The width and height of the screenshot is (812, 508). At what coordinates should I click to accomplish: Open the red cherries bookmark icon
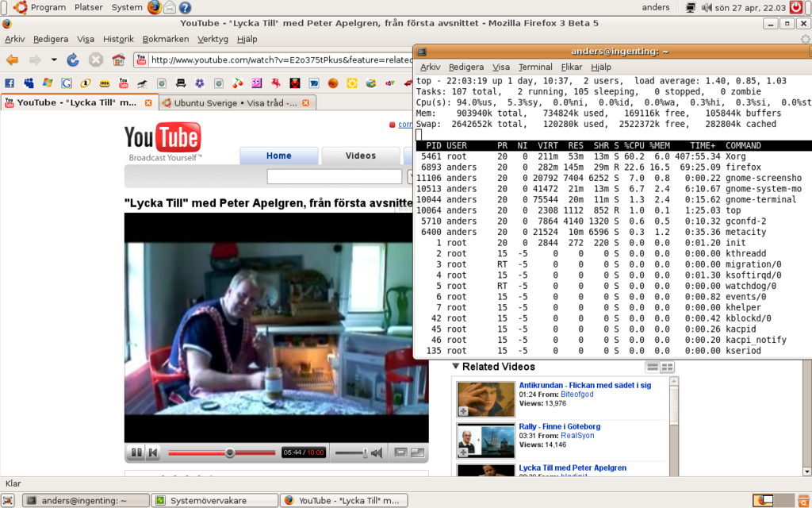pyautogui.click(x=238, y=83)
